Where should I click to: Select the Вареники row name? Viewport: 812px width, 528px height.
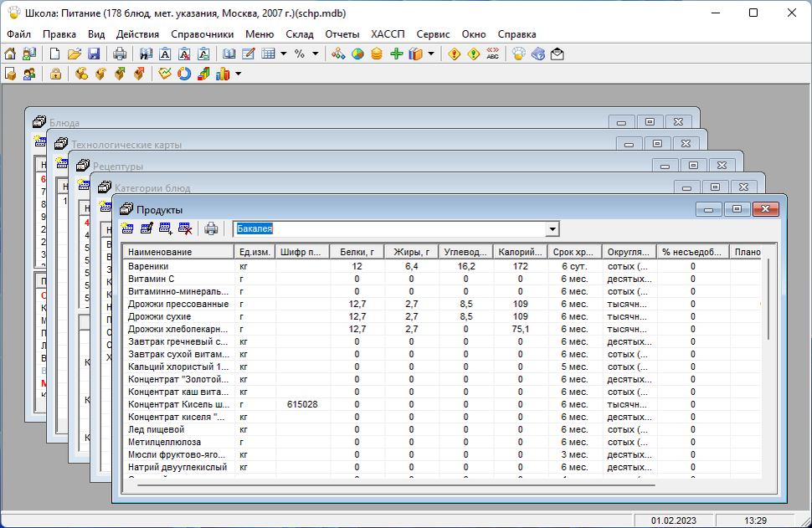(148, 266)
